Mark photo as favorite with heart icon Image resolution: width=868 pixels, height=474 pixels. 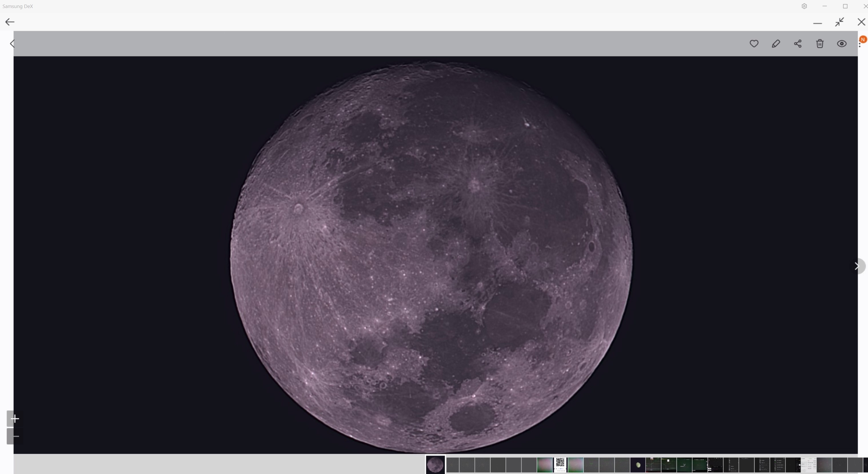point(754,43)
